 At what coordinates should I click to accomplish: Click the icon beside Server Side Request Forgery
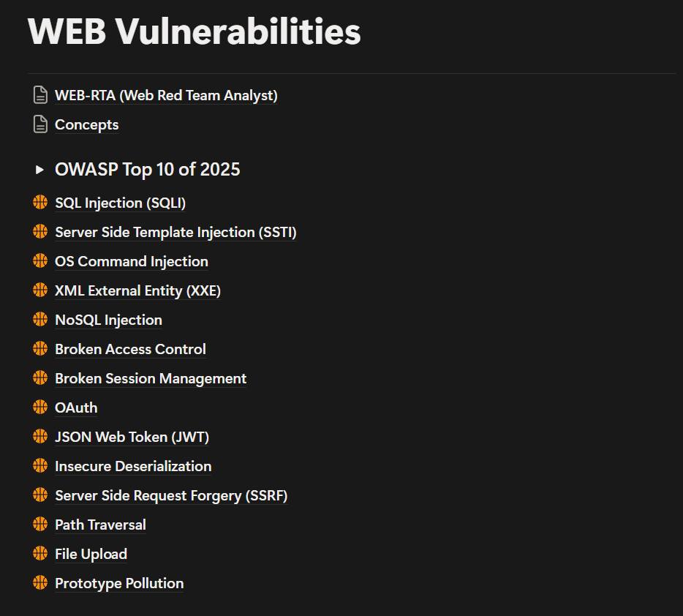40,495
